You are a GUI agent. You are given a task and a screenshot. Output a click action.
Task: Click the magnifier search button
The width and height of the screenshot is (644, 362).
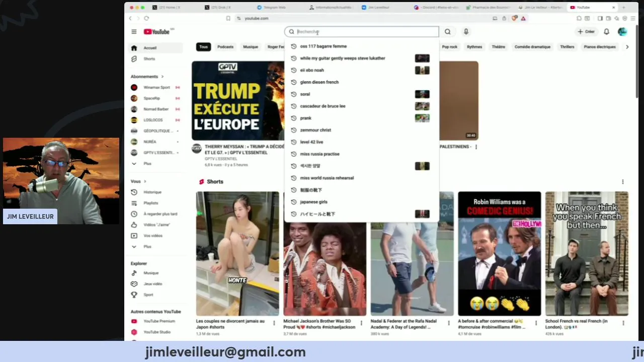(x=448, y=32)
